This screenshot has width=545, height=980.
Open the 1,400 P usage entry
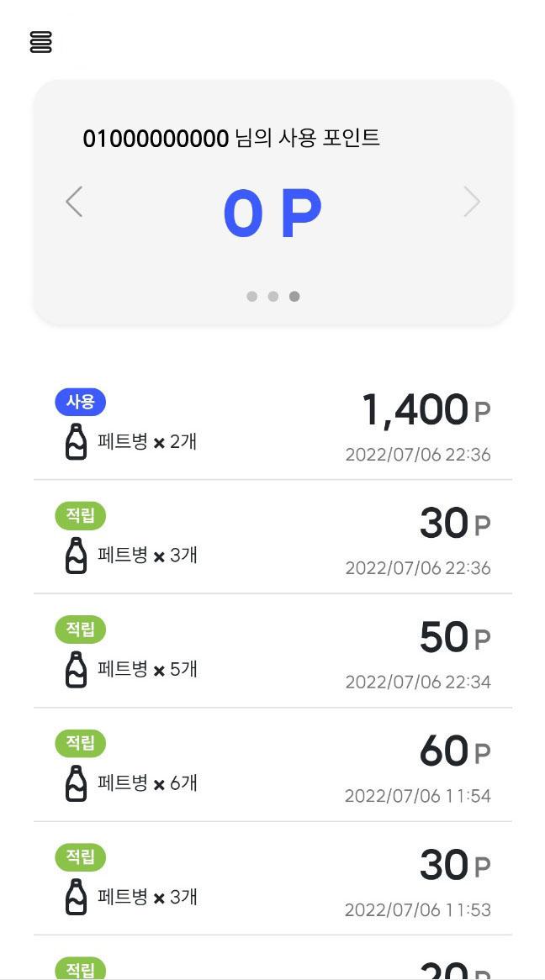pos(272,425)
